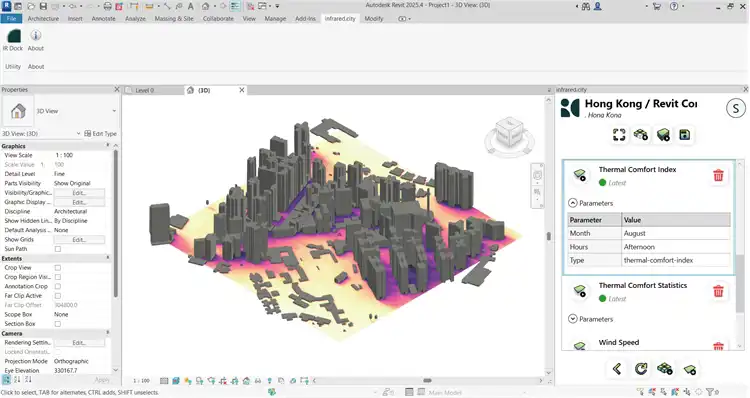Screen dimensions: 750x398
Task: Toggle the Crop Region Visible checkbox
Action: coord(58,277)
